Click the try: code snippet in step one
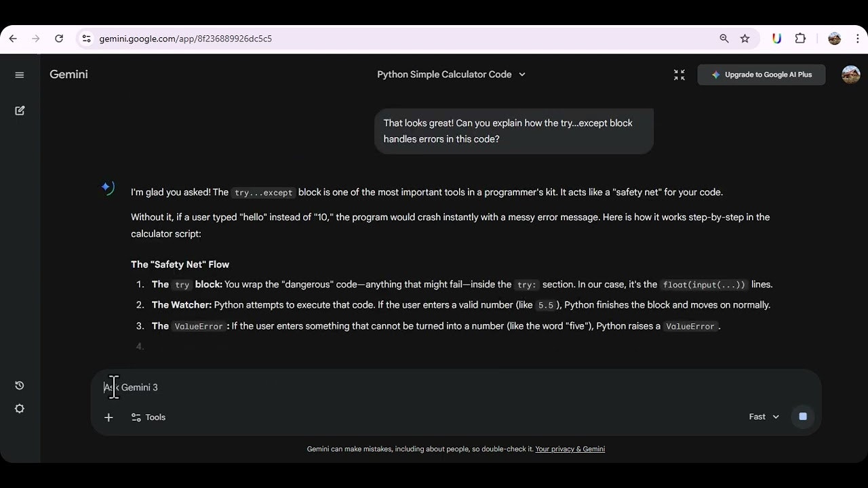Image resolution: width=868 pixels, height=488 pixels. click(526, 285)
